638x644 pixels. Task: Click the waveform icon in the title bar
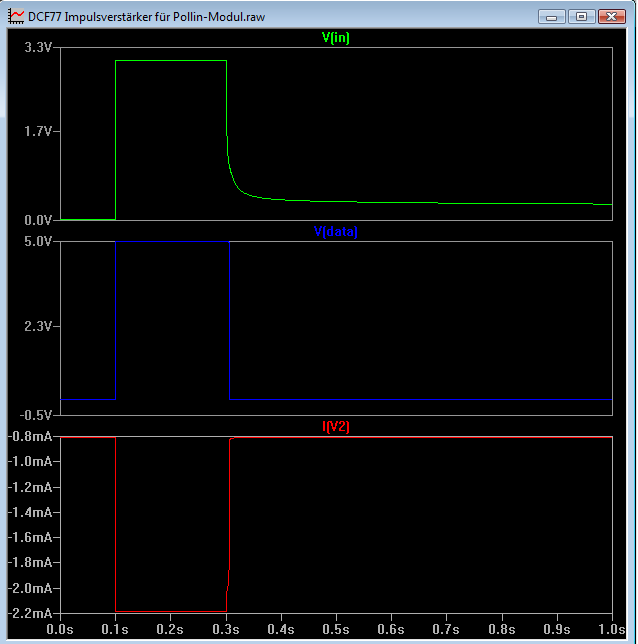click(16, 17)
